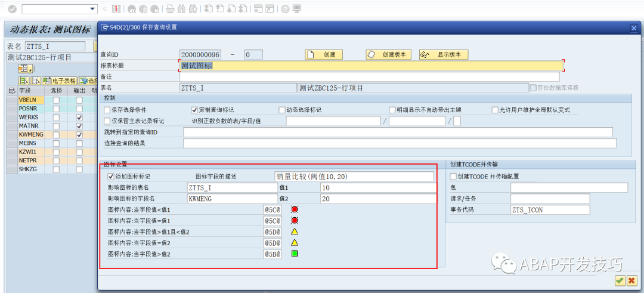Screen dimensions: 644x293
Task: Click the 备注 remarks input field
Action: tap(369, 77)
